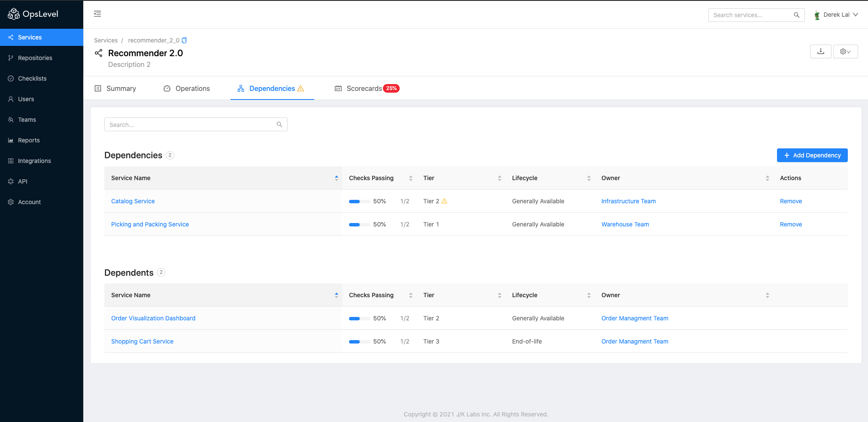Click the magnifier icon in the Search services box
This screenshot has height=422, width=868.
click(796, 15)
